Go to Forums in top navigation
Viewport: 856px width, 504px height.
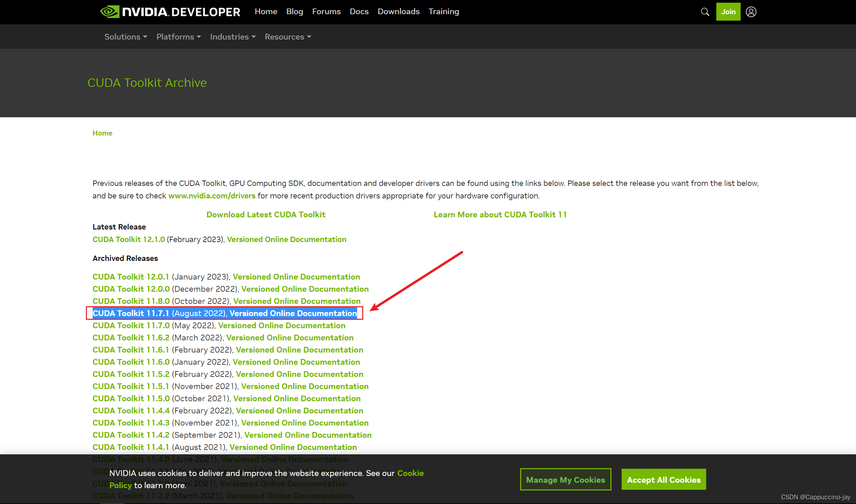326,11
